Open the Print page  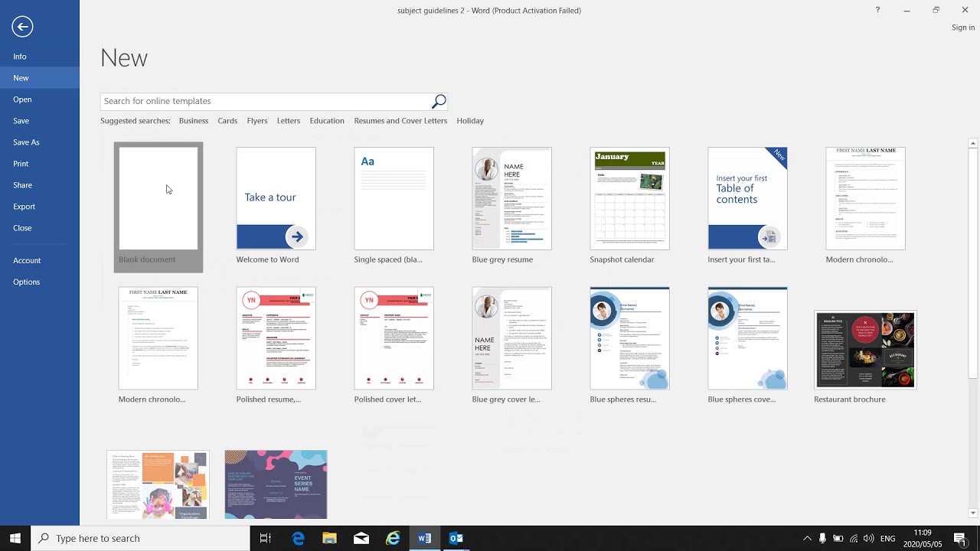click(x=40, y=164)
